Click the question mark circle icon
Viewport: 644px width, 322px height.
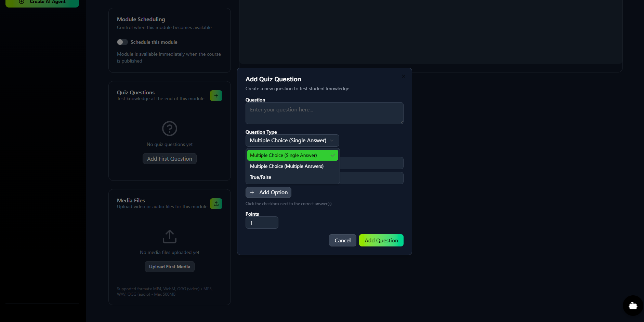coord(170,129)
